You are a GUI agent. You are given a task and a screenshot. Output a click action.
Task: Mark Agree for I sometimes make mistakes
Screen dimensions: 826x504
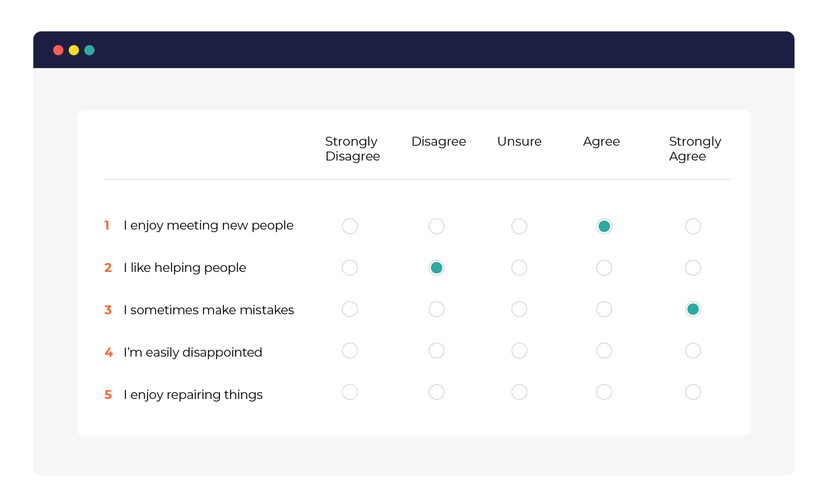604,309
